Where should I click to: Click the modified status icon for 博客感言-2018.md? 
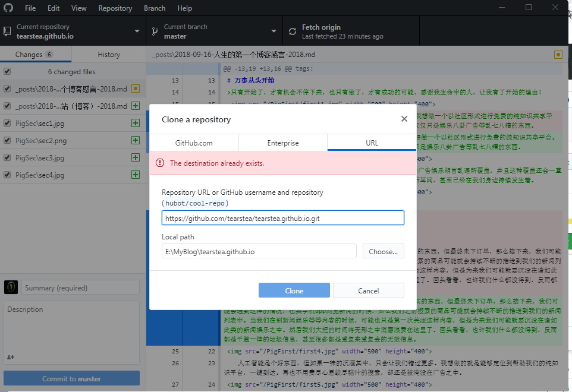tap(136, 88)
